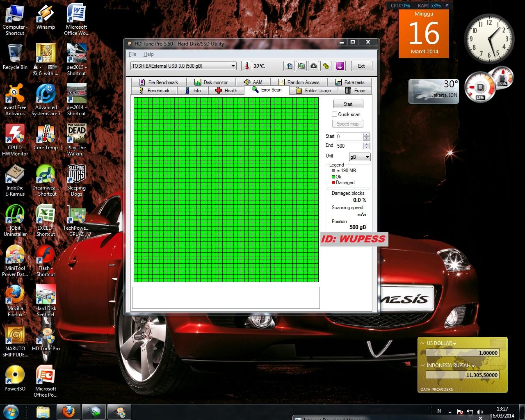Screen dimensions: 525x420
Task: Open EXCEL shortcut desktop icon
Action: pyautogui.click(x=46, y=221)
